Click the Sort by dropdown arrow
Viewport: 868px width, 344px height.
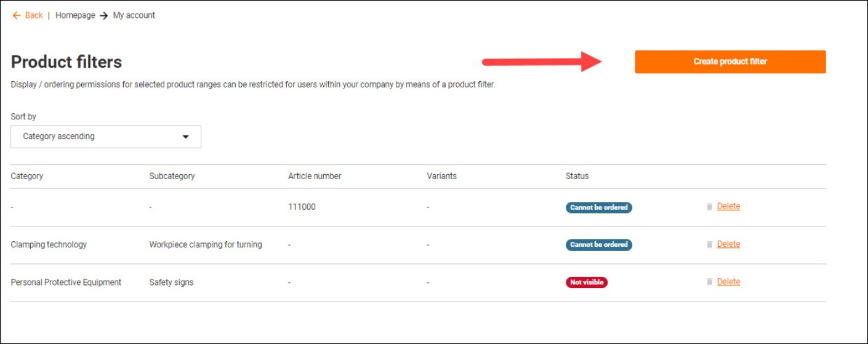[186, 137]
